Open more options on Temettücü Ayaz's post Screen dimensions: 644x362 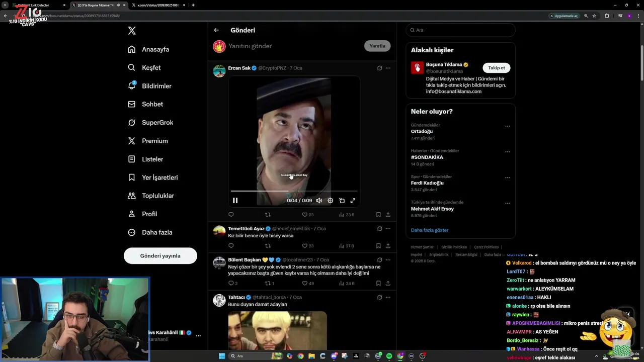388,229
